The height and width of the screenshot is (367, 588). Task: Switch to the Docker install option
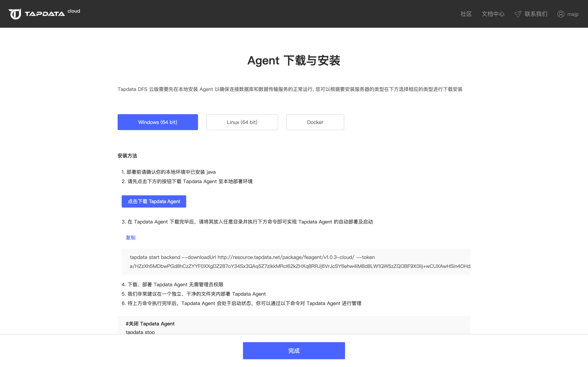(315, 122)
